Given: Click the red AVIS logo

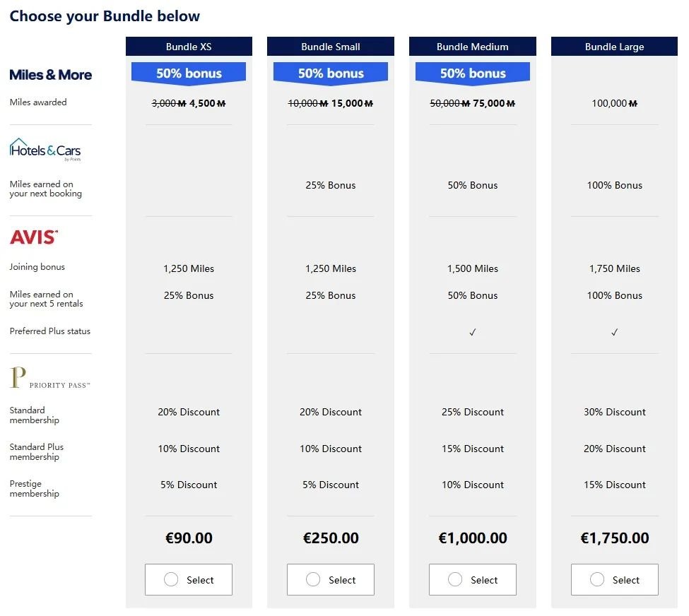Looking at the screenshot, I should click(34, 237).
